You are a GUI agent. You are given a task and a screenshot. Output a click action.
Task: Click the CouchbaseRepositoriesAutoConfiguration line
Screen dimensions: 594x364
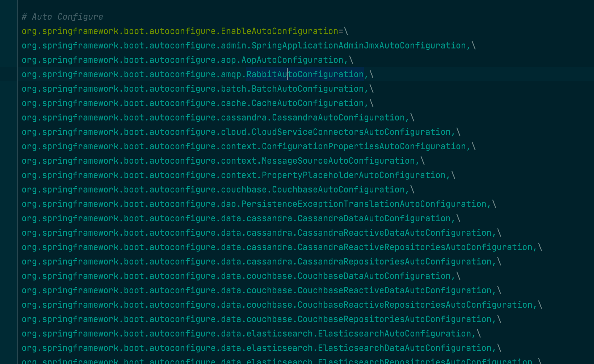click(x=262, y=319)
